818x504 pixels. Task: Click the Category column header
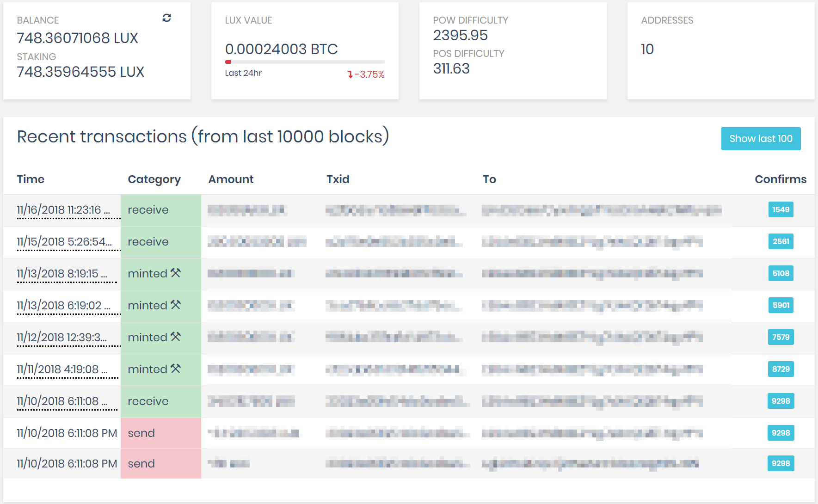coord(154,179)
